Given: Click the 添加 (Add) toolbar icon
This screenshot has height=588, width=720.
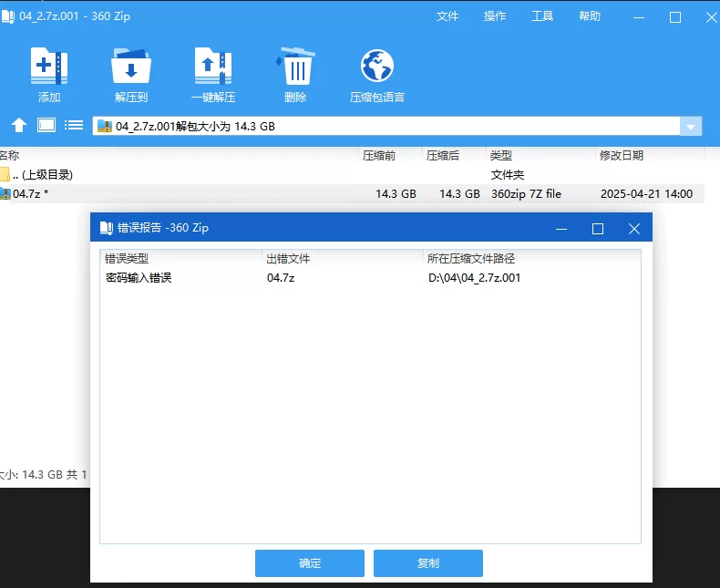Looking at the screenshot, I should [49, 67].
